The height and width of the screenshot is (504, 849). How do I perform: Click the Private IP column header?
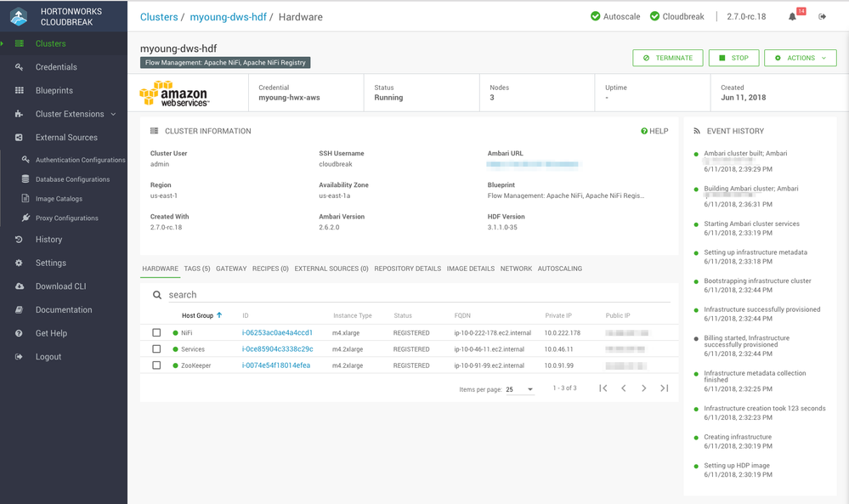coord(558,315)
